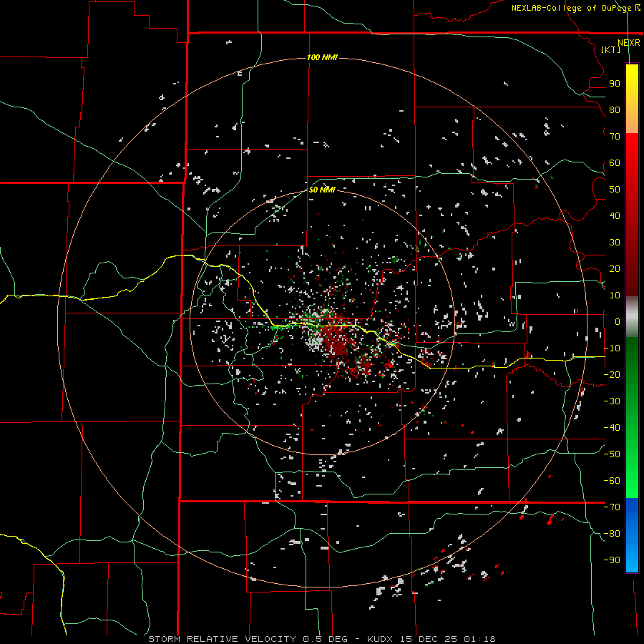Click the '-20' scale value label
The width and height of the screenshot is (644, 644).
(x=612, y=374)
